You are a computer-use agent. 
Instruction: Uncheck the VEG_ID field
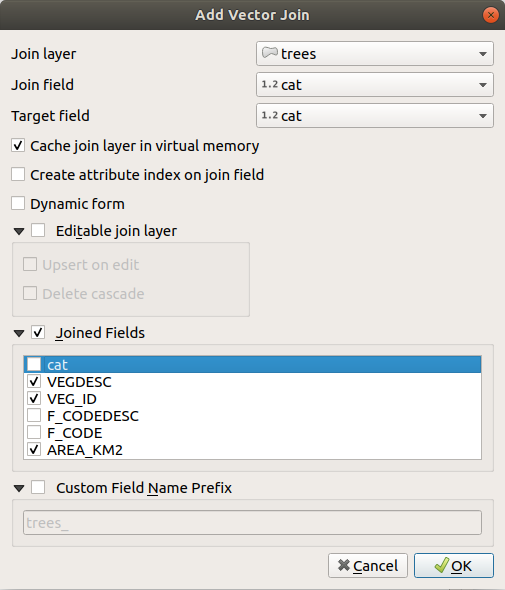coord(34,398)
